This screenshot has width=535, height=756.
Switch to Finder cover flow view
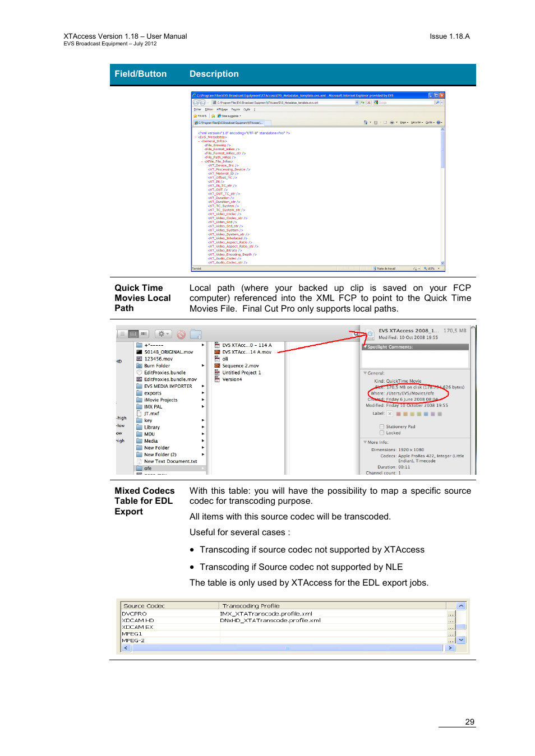point(144,334)
